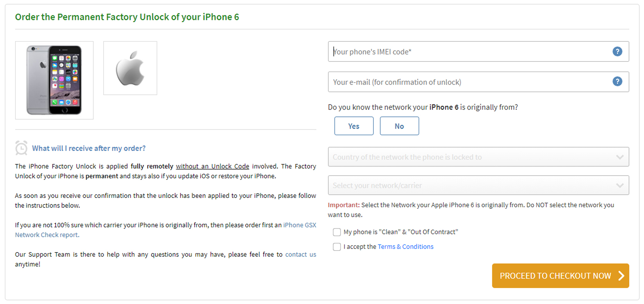
Task: Open the Terms & Conditions link
Action: click(x=405, y=247)
